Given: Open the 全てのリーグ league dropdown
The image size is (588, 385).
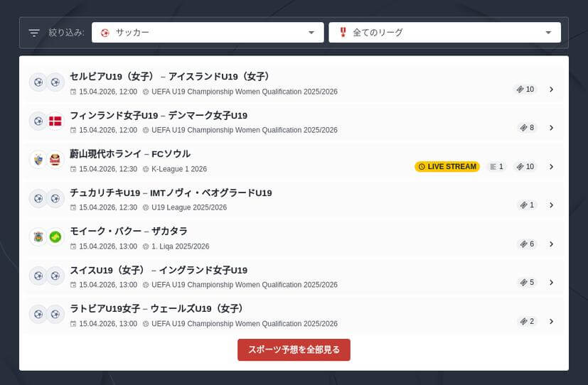Looking at the screenshot, I should [x=444, y=33].
